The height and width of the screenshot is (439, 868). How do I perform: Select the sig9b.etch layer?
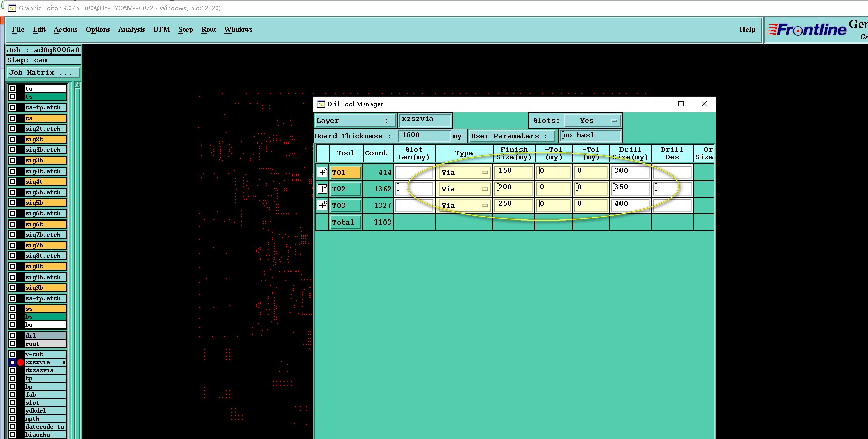point(45,277)
